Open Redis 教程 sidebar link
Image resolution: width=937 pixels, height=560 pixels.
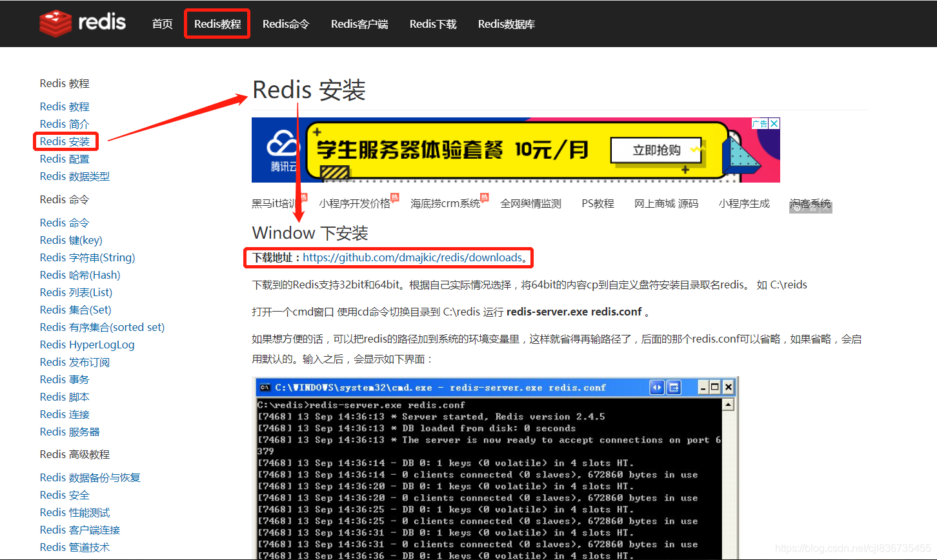click(x=65, y=106)
